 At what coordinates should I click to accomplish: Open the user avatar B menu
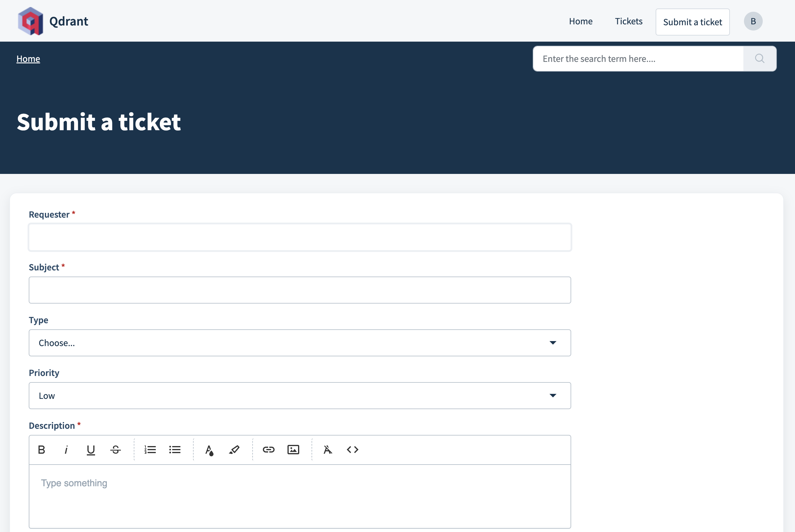pyautogui.click(x=753, y=21)
